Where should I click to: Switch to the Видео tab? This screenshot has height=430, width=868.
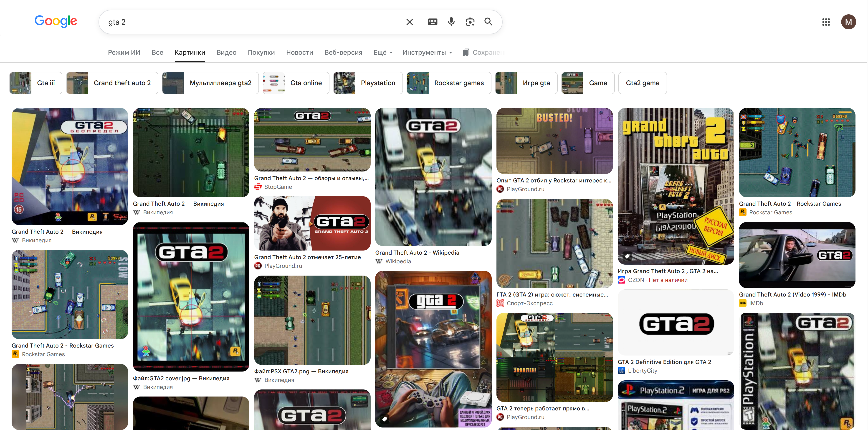(226, 52)
